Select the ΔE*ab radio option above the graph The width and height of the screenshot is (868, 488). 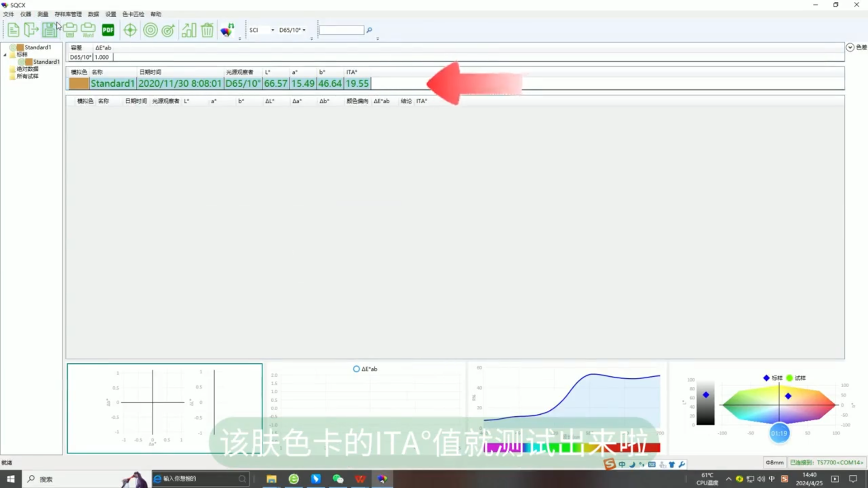(x=356, y=369)
